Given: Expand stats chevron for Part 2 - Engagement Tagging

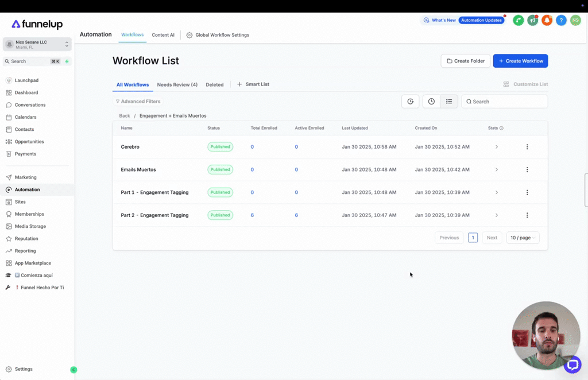Looking at the screenshot, I should click(497, 215).
